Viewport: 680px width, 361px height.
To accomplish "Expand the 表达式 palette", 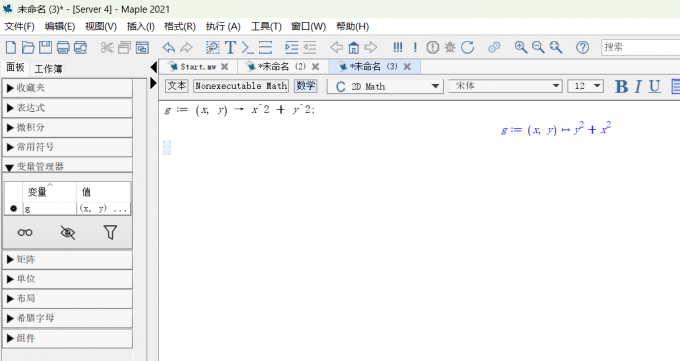I will (67, 108).
